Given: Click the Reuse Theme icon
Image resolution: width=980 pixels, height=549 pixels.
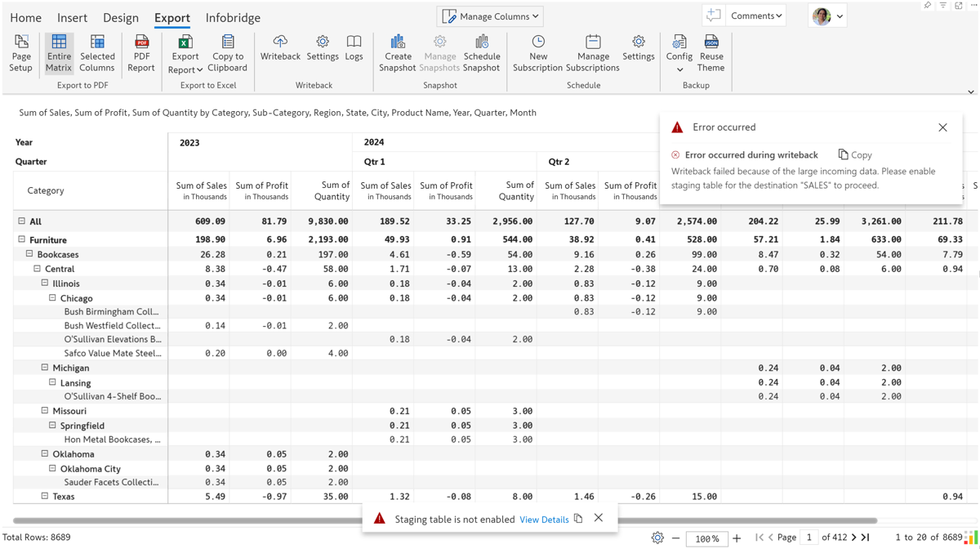Looking at the screenshot, I should 711,54.
